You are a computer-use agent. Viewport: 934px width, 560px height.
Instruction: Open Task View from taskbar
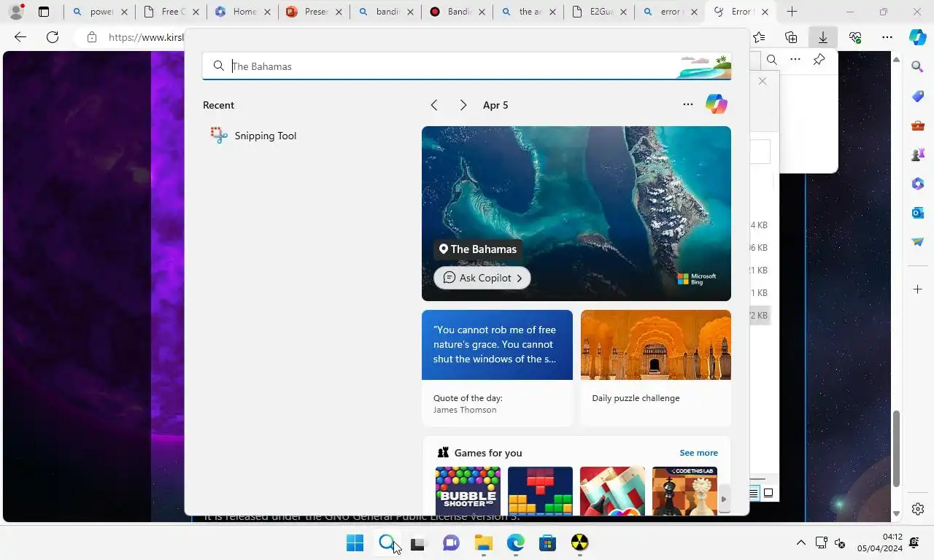(x=417, y=542)
